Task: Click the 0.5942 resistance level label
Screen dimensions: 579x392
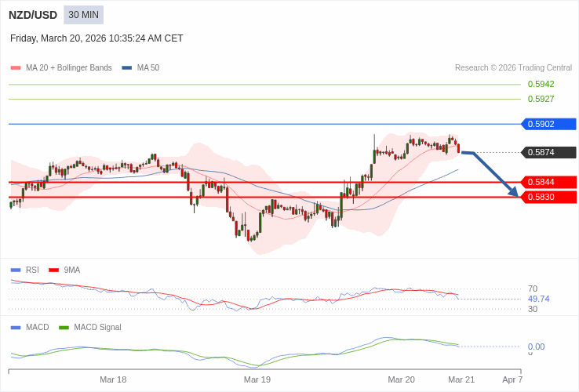Action: click(x=541, y=84)
